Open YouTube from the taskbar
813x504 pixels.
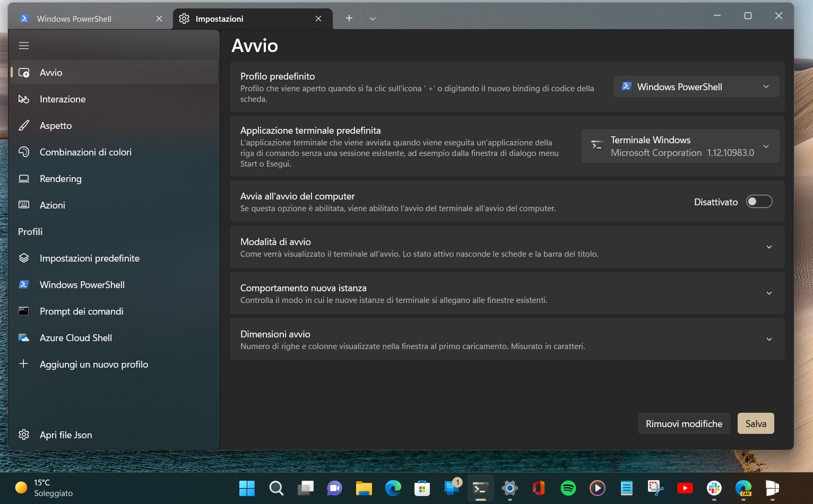[685, 488]
